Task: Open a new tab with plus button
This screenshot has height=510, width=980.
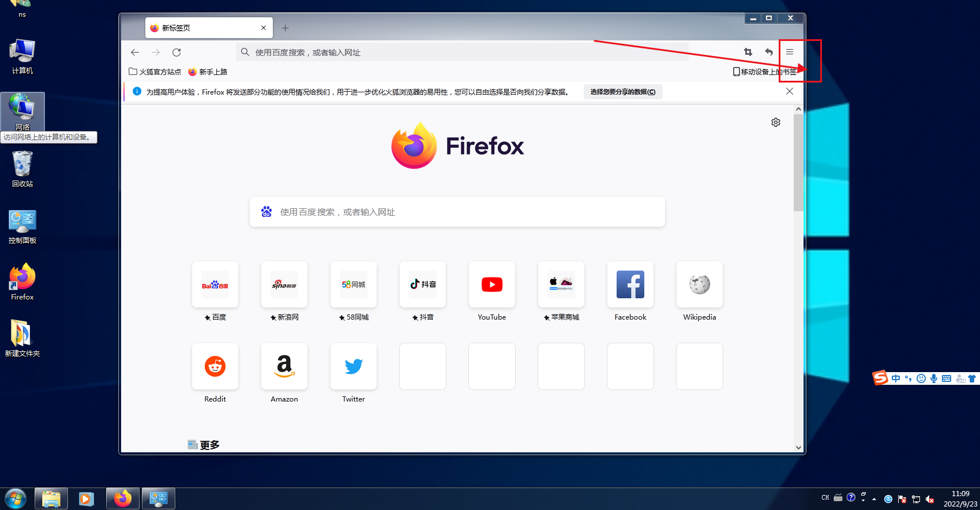Action: pyautogui.click(x=285, y=28)
